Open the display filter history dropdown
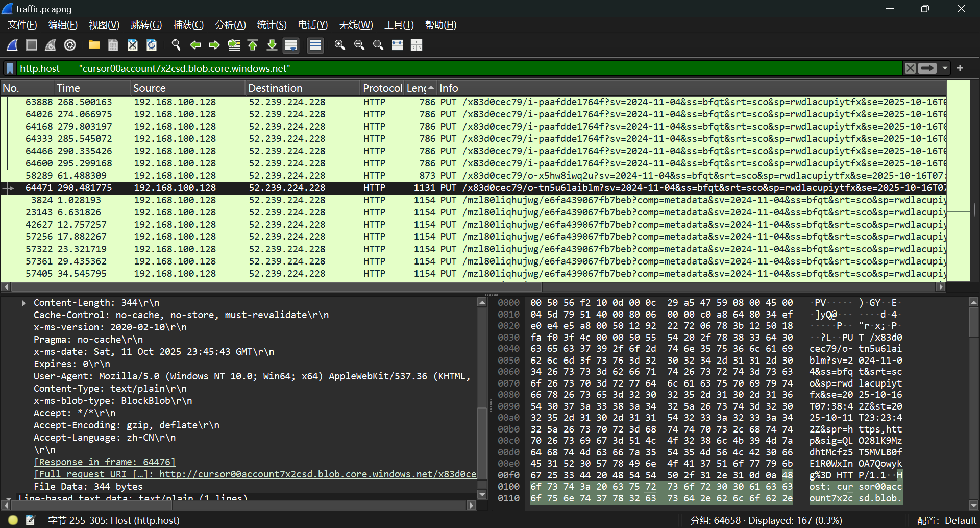980x528 pixels. click(945, 68)
